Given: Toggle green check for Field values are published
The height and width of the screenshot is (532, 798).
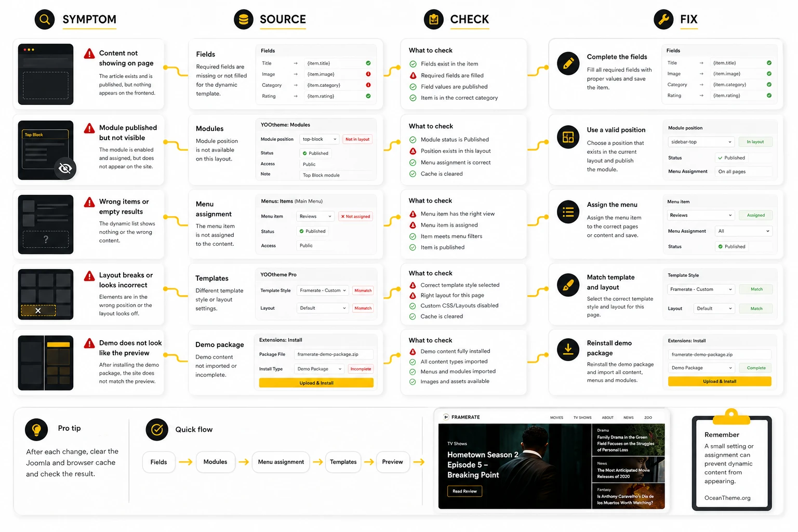Looking at the screenshot, I should (413, 87).
